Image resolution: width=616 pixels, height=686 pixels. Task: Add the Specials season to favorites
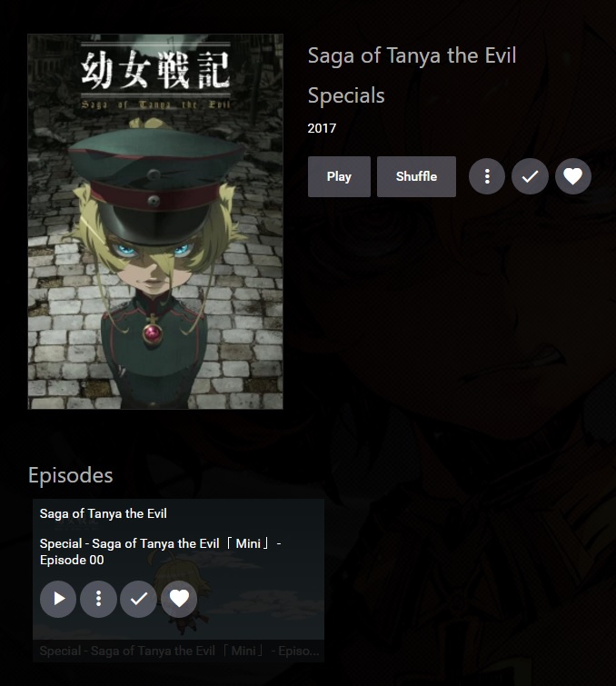click(573, 176)
